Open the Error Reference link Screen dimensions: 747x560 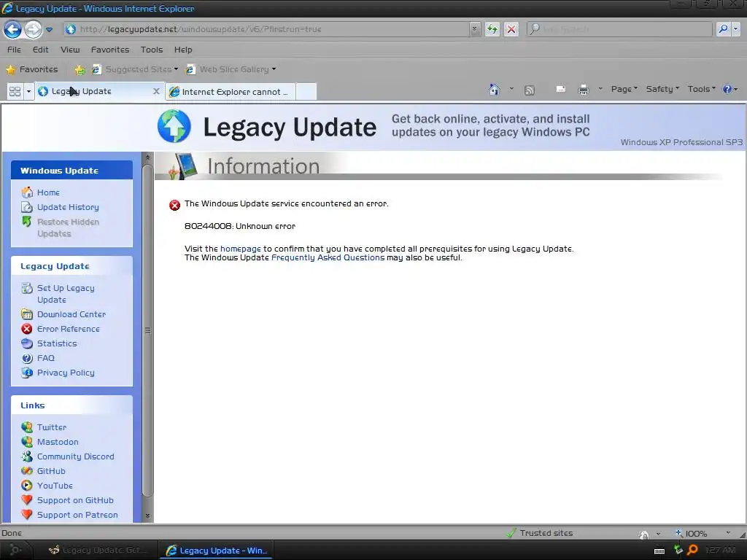pyautogui.click(x=68, y=329)
